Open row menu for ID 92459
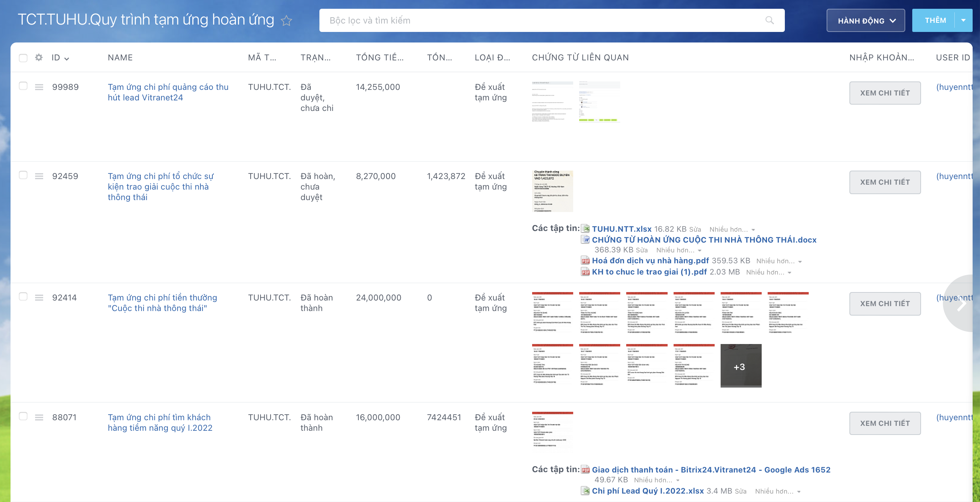This screenshot has width=980, height=502. tap(39, 176)
